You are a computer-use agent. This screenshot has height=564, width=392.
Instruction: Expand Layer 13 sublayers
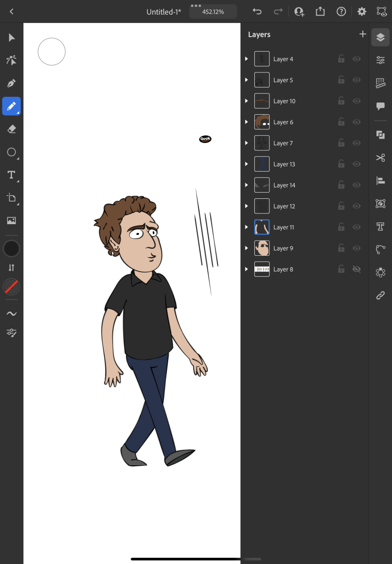pyautogui.click(x=246, y=164)
